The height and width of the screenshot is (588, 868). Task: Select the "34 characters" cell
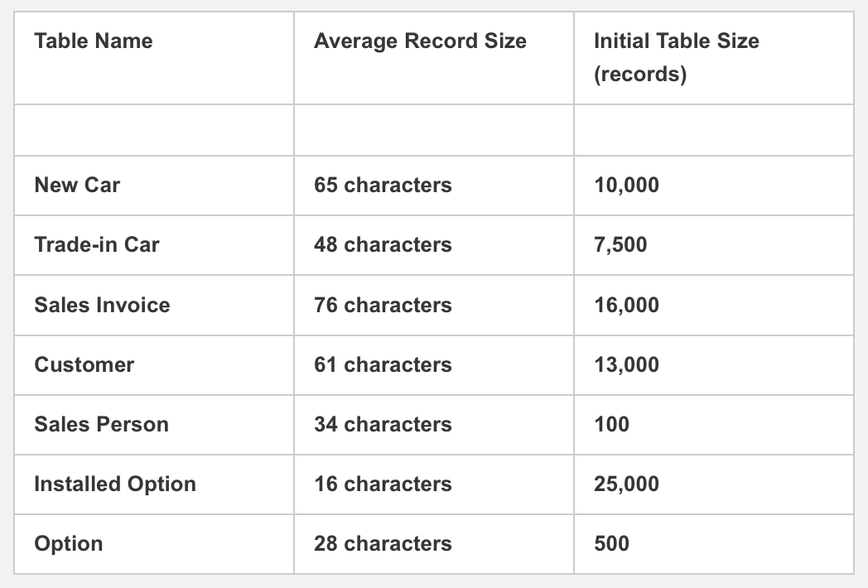383,424
